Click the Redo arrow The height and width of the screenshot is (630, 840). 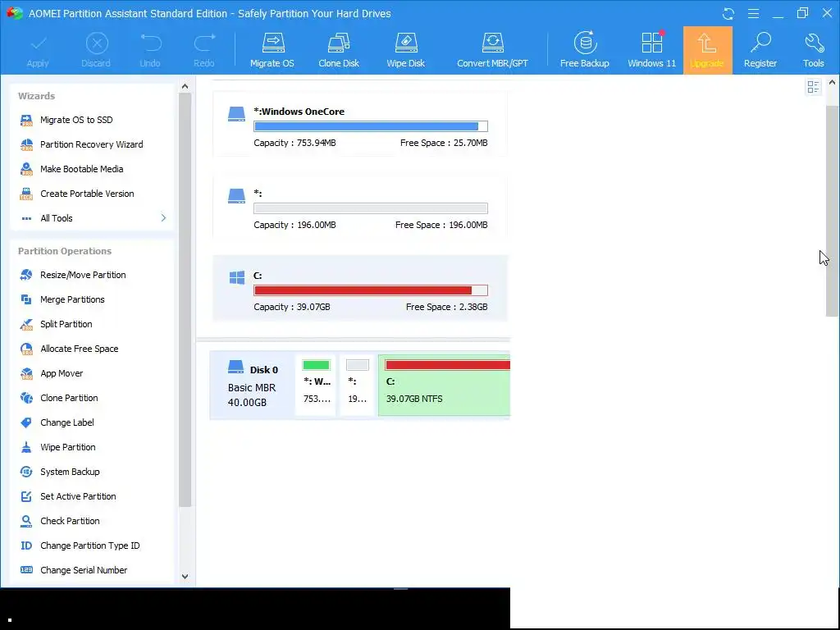(203, 50)
